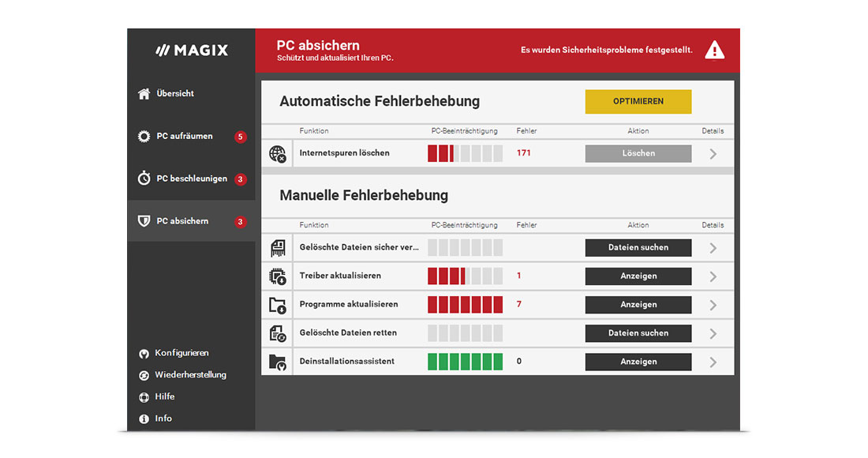This screenshot has height=458, width=868.
Task: Expand details for Internetspuren löschen
Action: click(x=713, y=153)
